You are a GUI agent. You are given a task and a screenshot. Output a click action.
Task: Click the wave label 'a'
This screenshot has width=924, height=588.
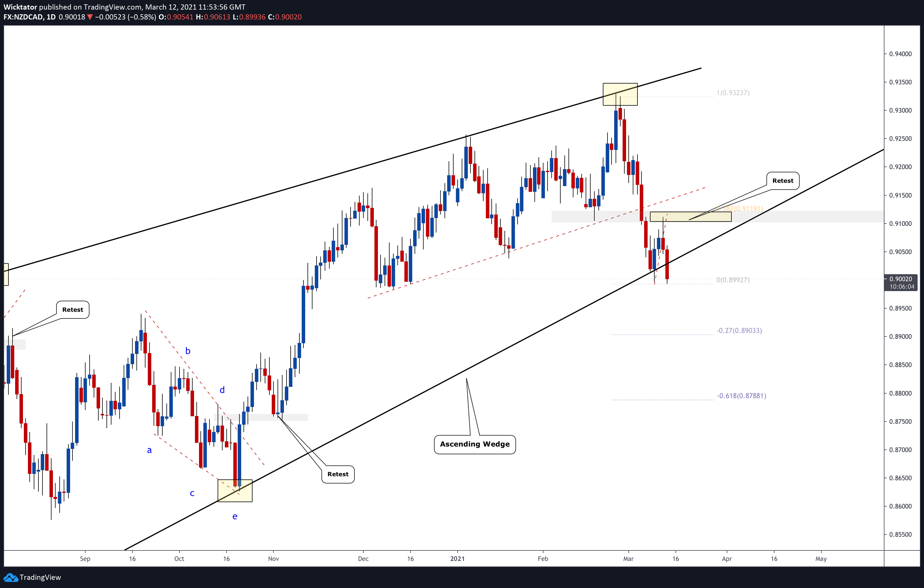[x=149, y=450]
